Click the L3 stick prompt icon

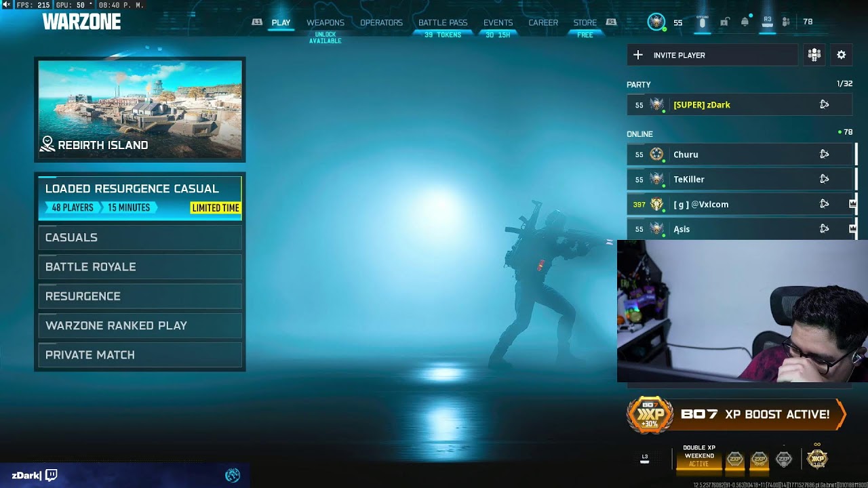click(645, 458)
